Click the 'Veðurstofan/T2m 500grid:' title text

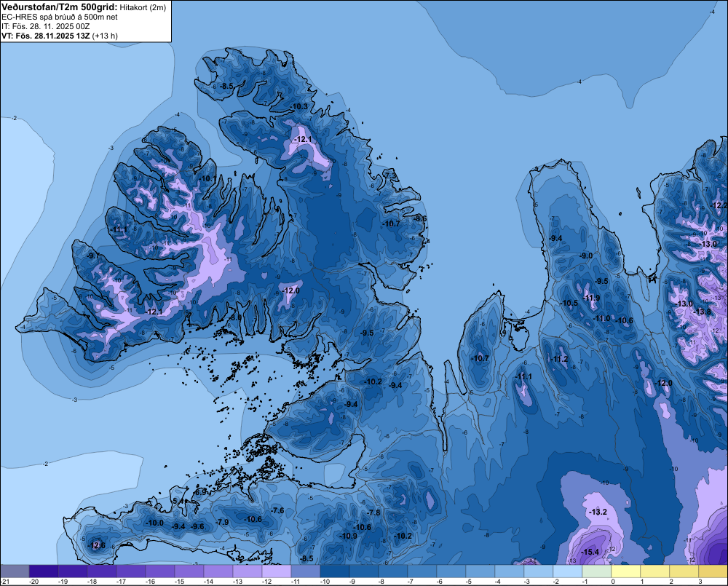60,7
